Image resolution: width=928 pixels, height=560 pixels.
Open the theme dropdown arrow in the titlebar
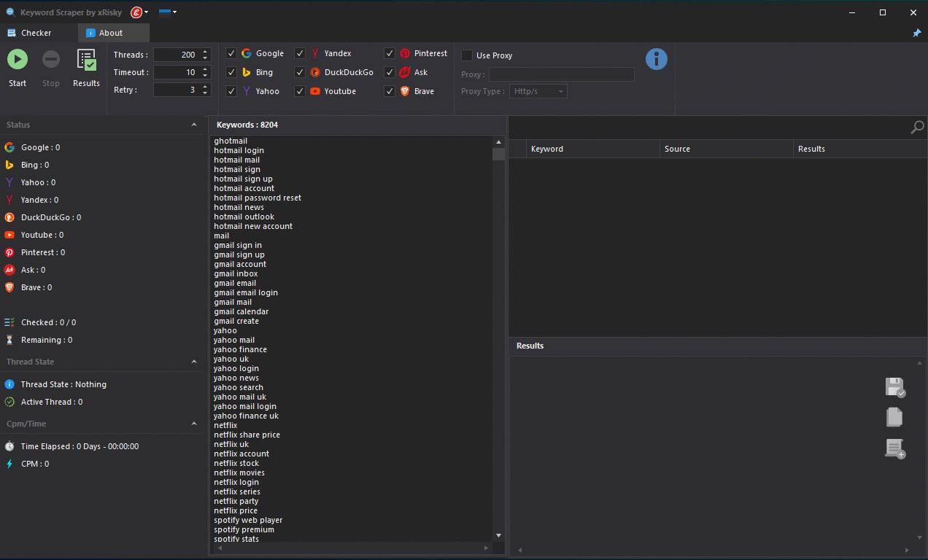(x=175, y=12)
